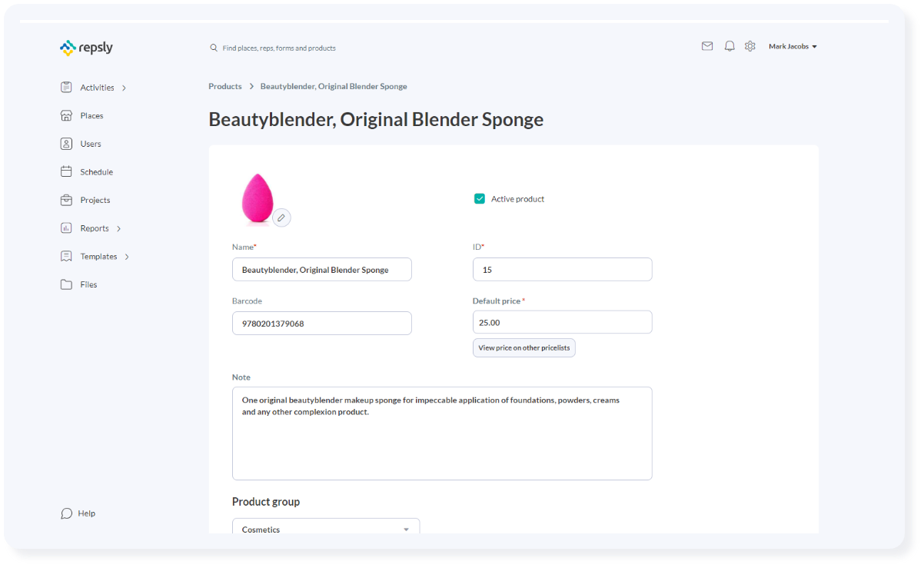Uncheck the Active product checkbox
Viewport: 924px width, 568px height.
[480, 199]
